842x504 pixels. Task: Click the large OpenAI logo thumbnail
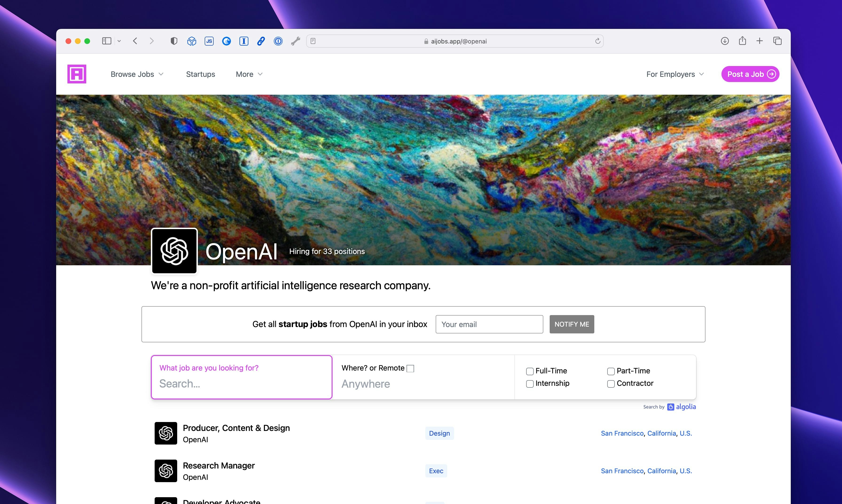(174, 251)
